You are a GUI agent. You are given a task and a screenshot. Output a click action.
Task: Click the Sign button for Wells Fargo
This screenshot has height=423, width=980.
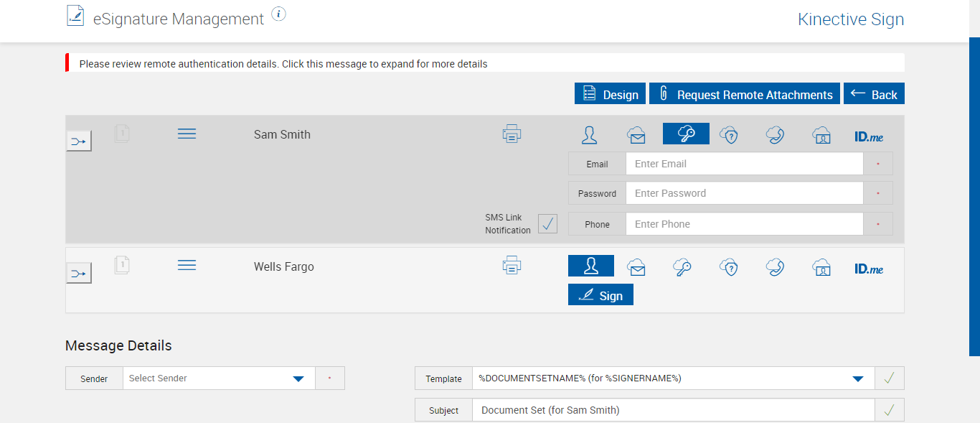coord(600,295)
